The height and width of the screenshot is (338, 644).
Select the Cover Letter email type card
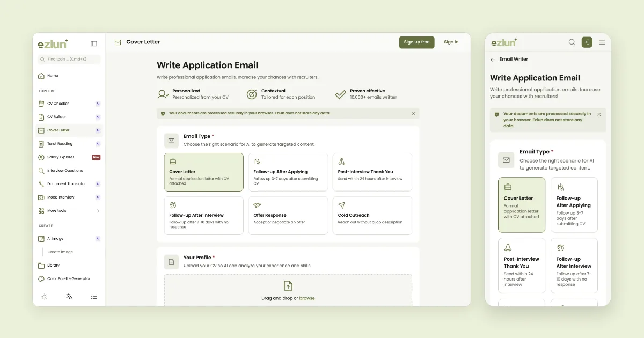point(204,172)
